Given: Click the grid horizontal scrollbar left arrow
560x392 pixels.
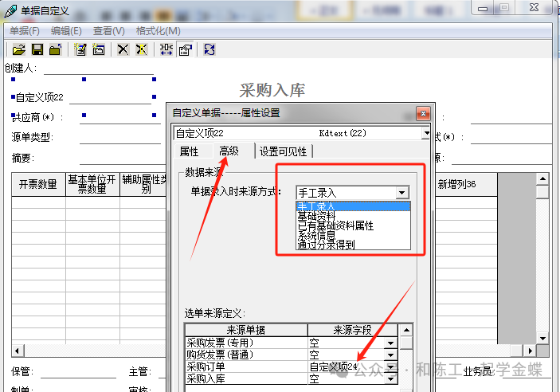Looking at the screenshot, I should (18, 351).
